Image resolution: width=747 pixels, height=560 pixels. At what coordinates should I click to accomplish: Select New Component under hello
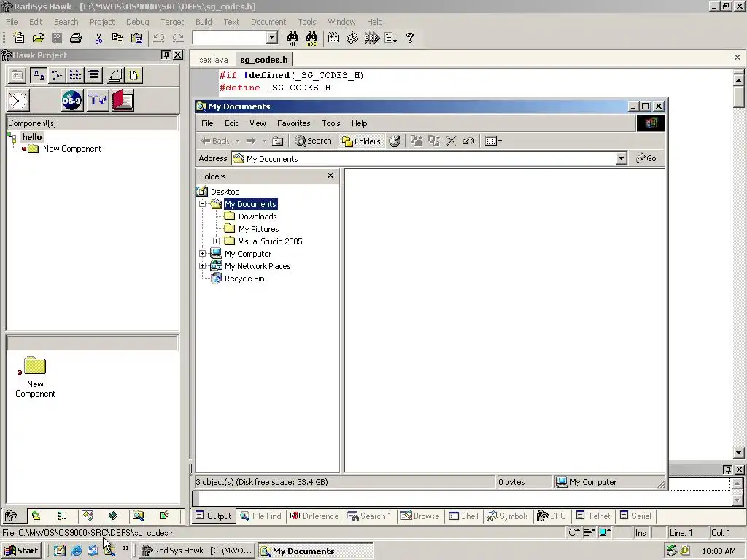click(71, 149)
